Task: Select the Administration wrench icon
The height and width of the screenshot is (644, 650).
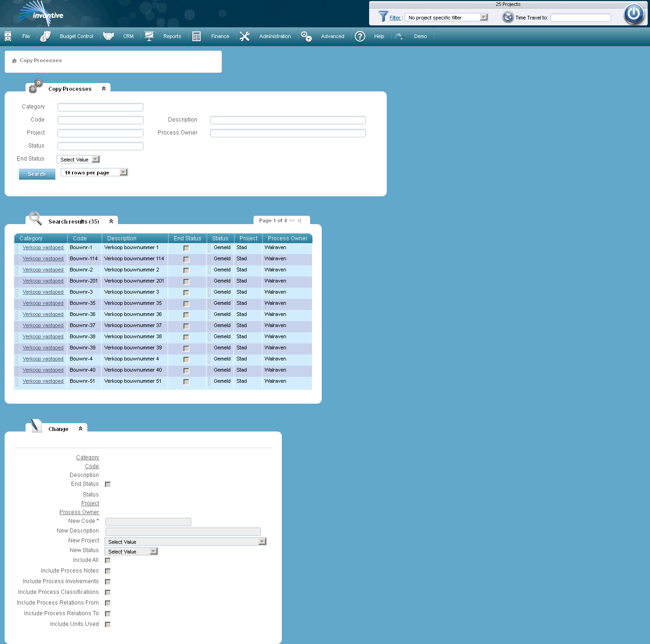Action: [245, 36]
